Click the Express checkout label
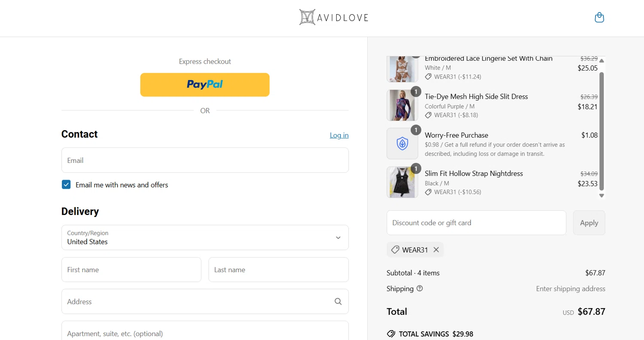644x340 pixels. pyautogui.click(x=205, y=61)
